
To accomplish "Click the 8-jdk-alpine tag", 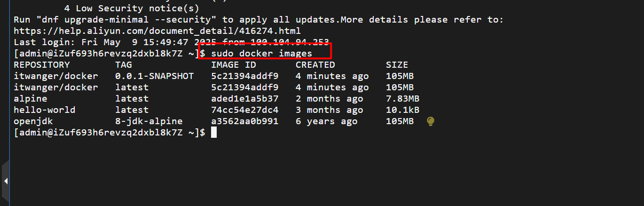I will [x=149, y=121].
